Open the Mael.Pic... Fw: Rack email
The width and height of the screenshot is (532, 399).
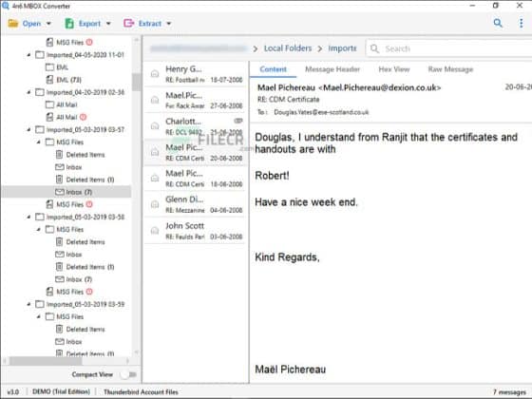click(x=196, y=100)
